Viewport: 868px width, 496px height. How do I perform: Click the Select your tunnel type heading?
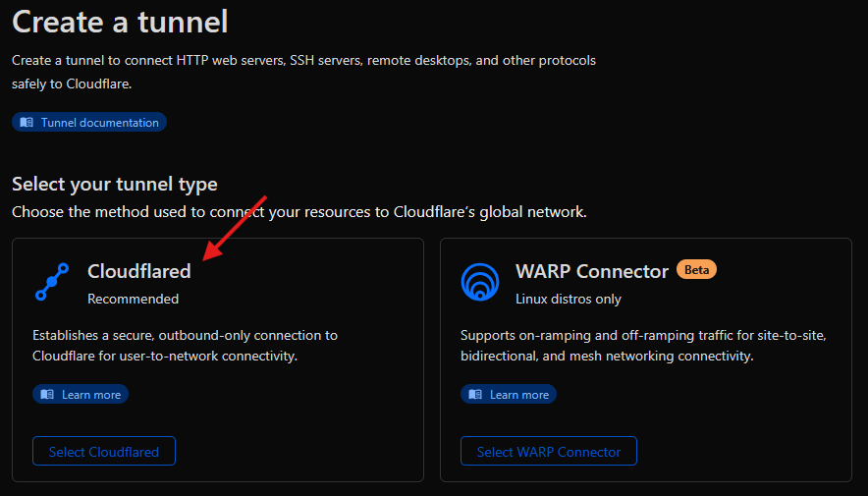pos(115,185)
